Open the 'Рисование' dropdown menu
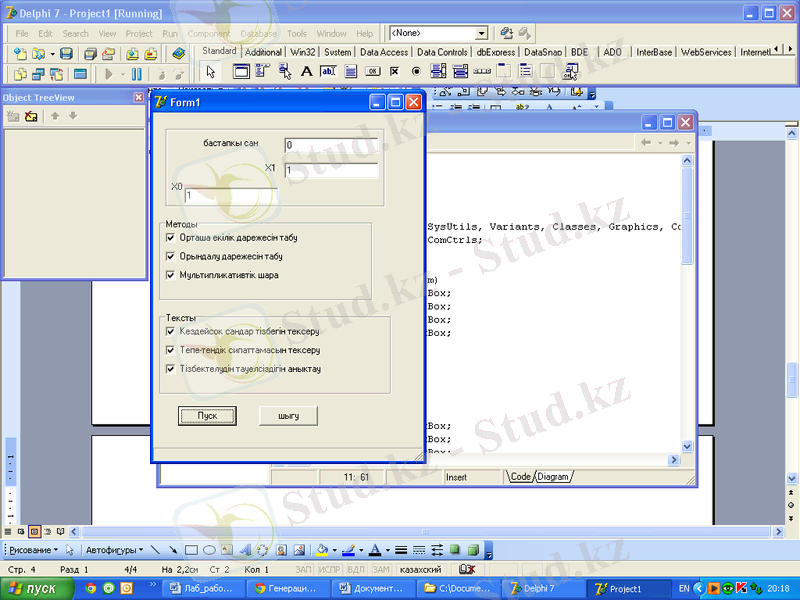This screenshot has width=800, height=600. click(34, 550)
